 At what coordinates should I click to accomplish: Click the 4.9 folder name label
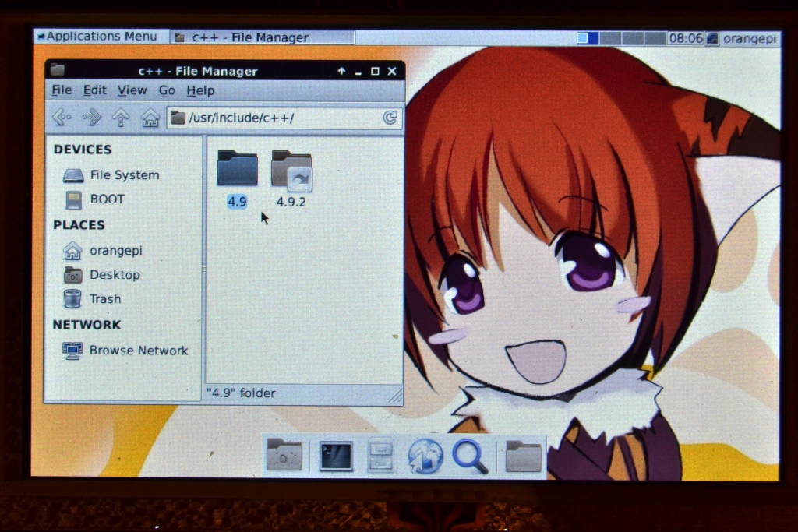click(237, 202)
